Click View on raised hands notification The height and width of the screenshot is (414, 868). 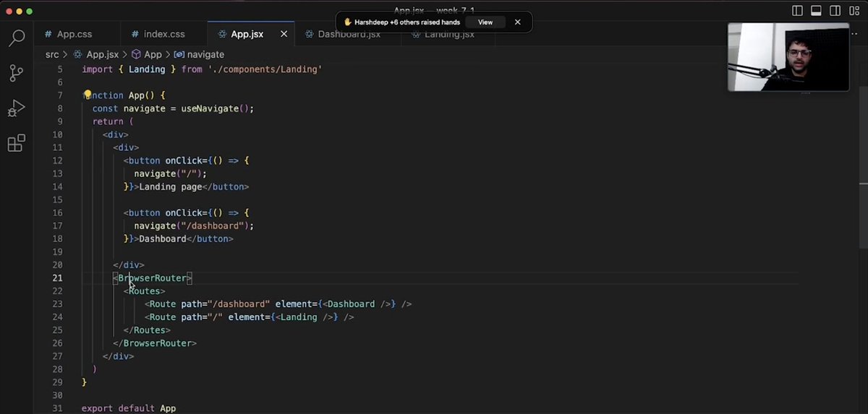point(485,22)
